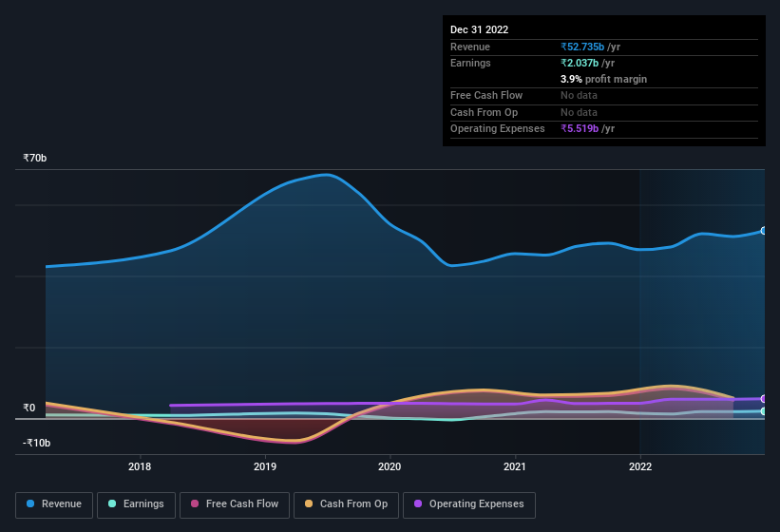Toggle the Earnings legend button
780x532 pixels.
(136, 504)
